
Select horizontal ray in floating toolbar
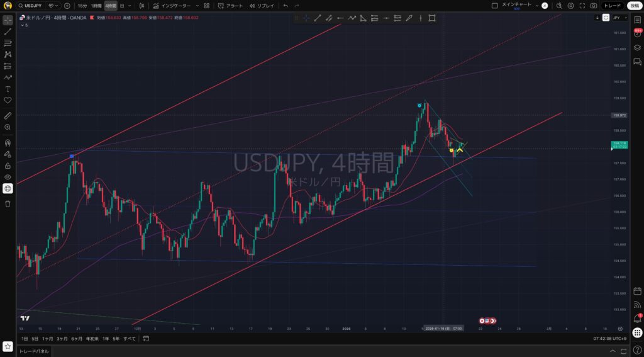point(340,18)
